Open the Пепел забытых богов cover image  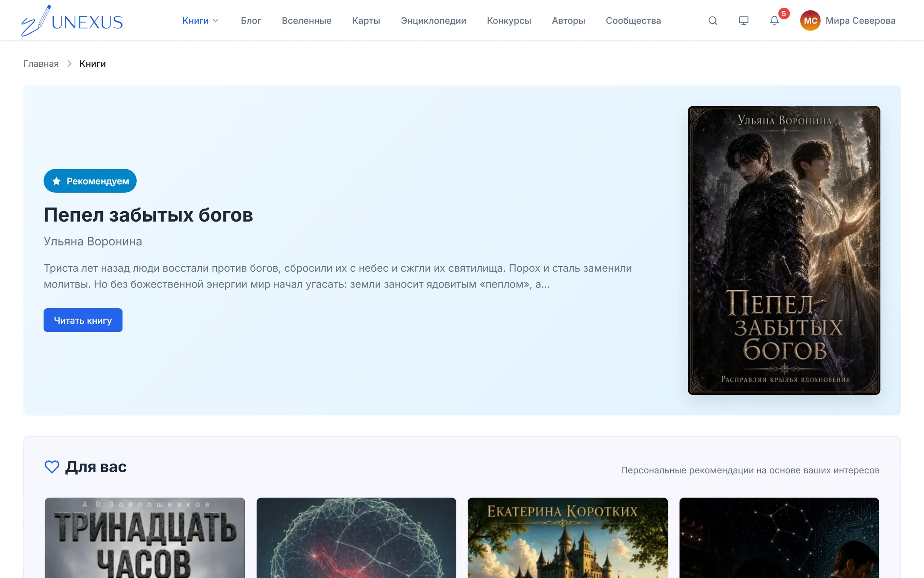point(784,250)
